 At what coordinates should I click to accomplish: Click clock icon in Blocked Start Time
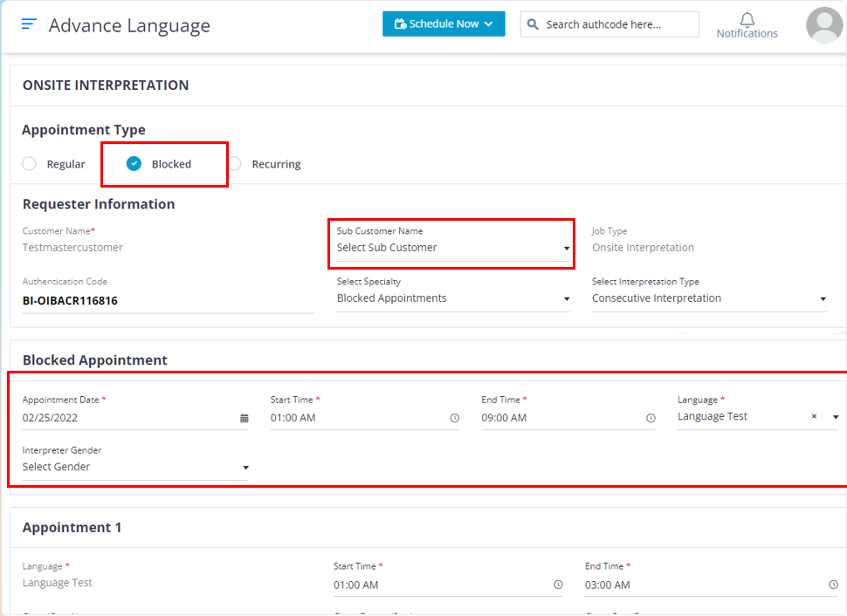tap(454, 418)
